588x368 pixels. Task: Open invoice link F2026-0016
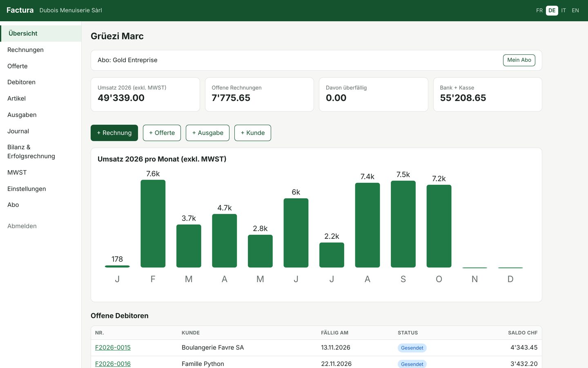click(113, 364)
